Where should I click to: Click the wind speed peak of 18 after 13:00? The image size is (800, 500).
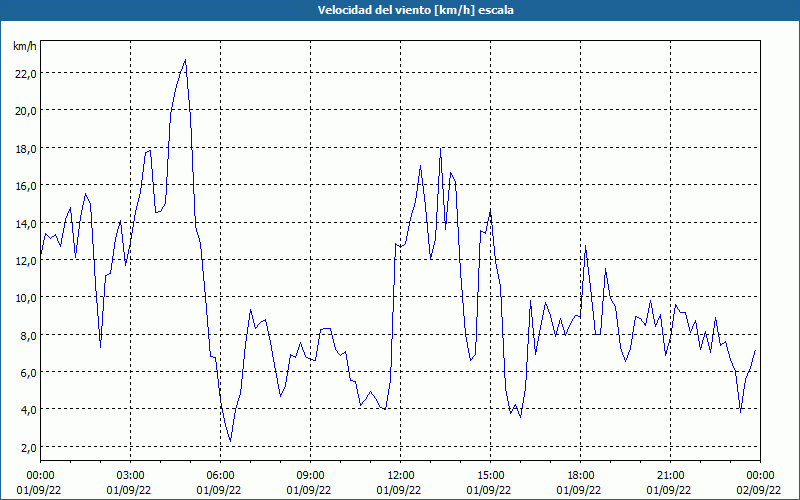click(440, 148)
